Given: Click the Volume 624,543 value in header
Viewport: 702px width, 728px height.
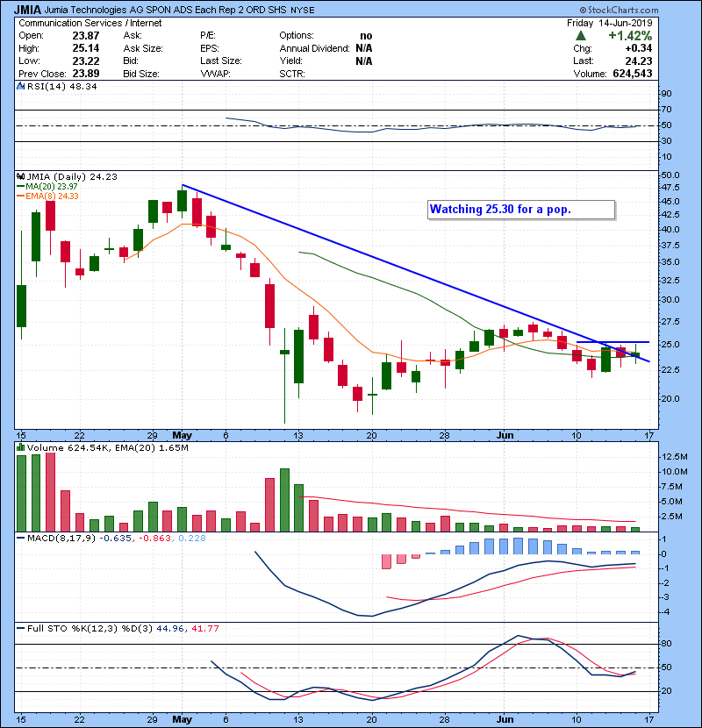Looking at the screenshot, I should point(633,74).
